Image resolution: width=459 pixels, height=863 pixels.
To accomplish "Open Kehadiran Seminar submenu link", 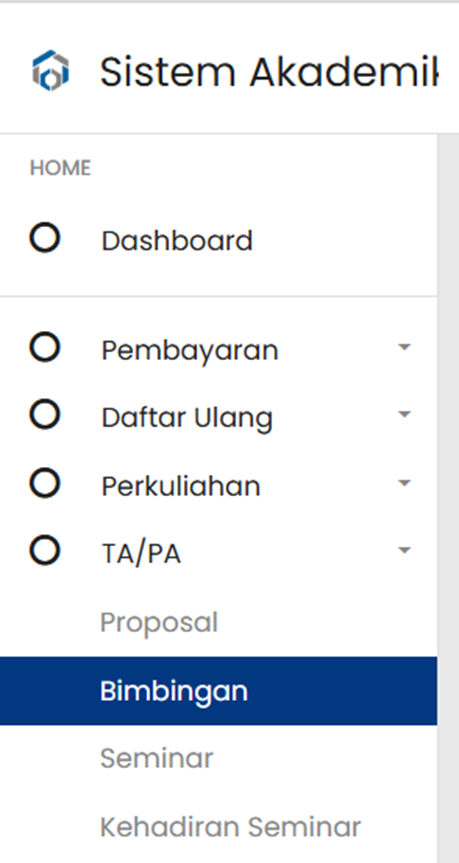I will [x=231, y=827].
